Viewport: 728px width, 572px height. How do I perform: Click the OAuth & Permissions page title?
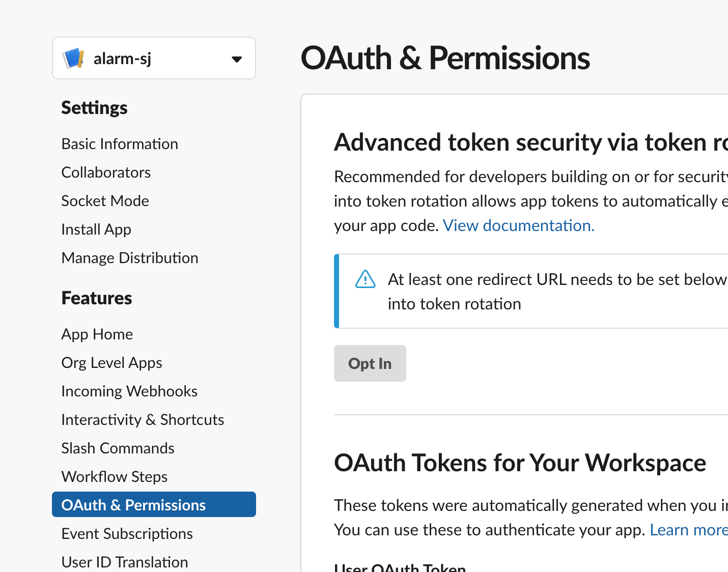pos(445,58)
